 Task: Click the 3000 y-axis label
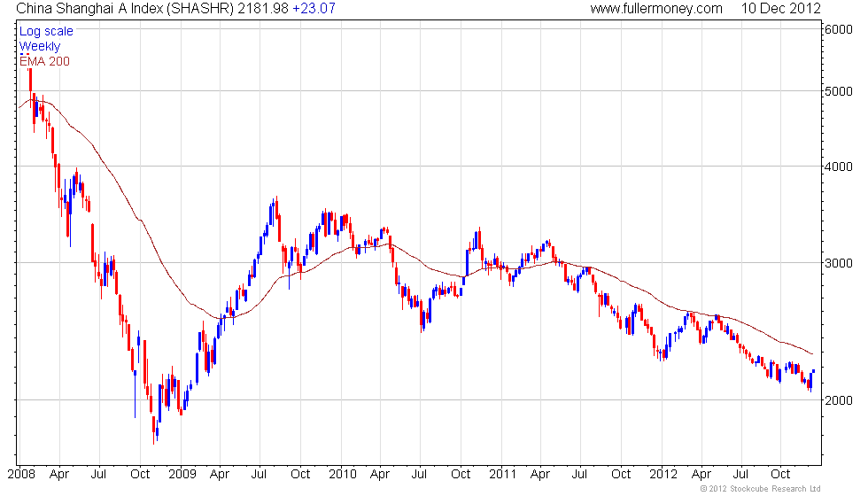click(839, 263)
